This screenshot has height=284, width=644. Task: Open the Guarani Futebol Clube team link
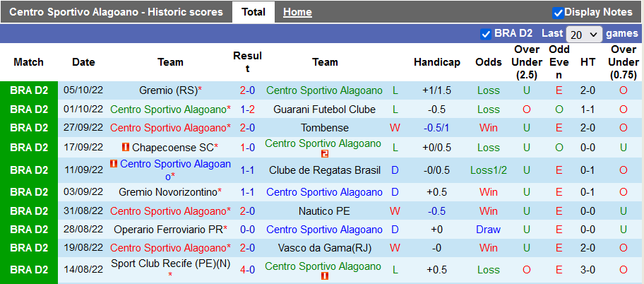pyautogui.click(x=324, y=110)
